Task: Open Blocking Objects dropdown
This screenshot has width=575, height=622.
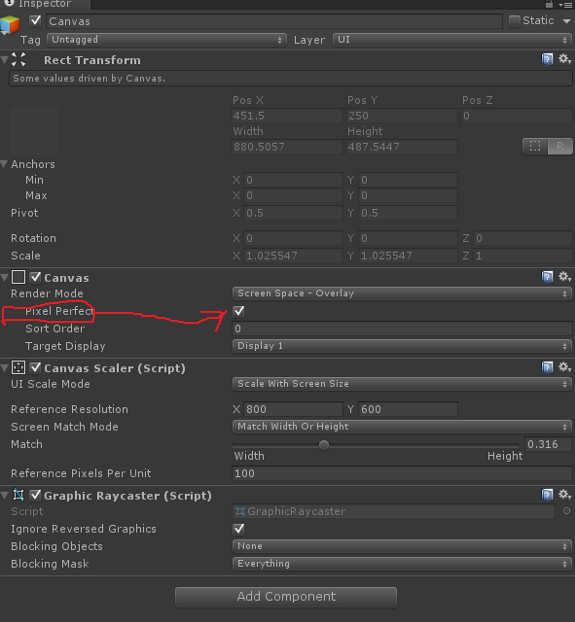Action: point(402,546)
